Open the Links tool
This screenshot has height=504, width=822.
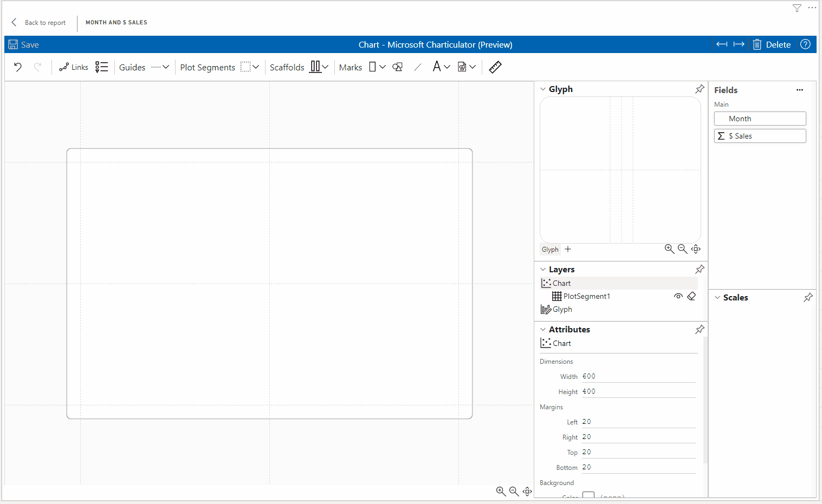[73, 67]
